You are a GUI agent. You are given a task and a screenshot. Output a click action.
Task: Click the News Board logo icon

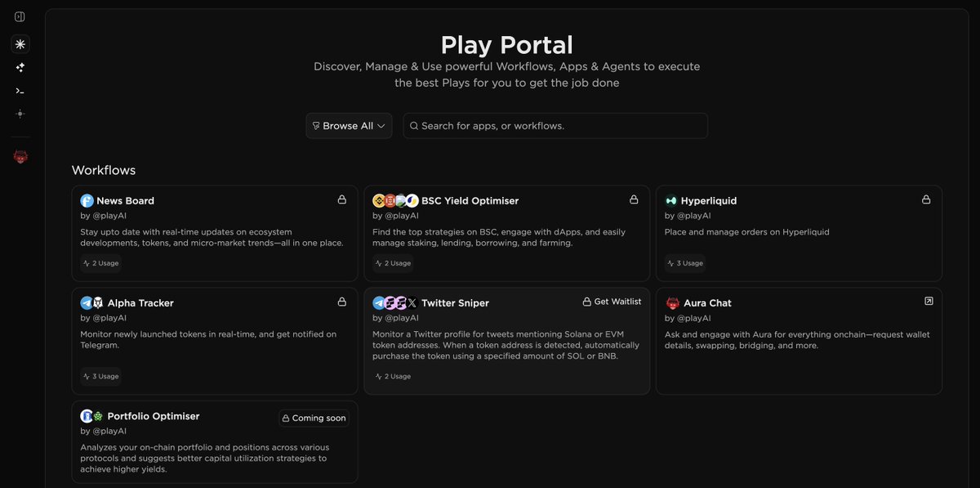tap(87, 200)
